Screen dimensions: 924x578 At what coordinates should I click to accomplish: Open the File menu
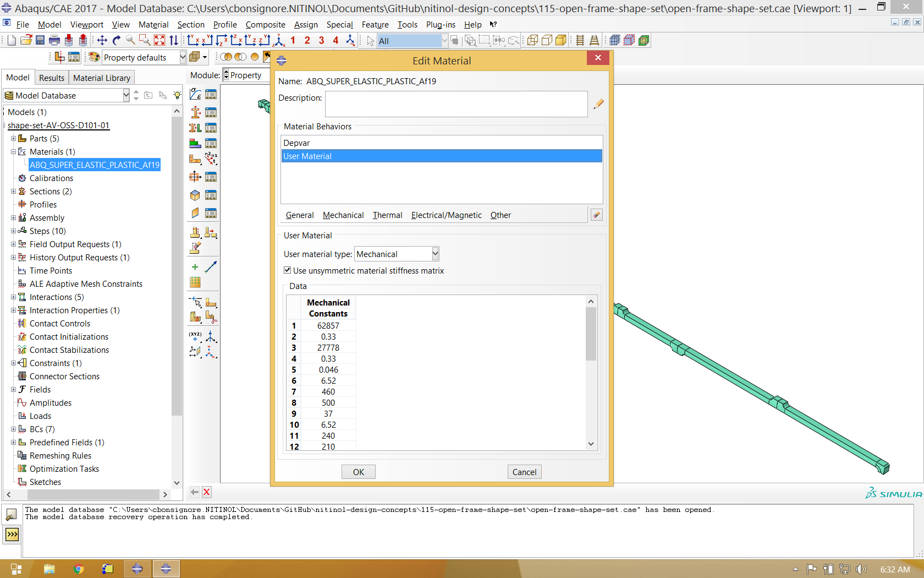[x=23, y=25]
